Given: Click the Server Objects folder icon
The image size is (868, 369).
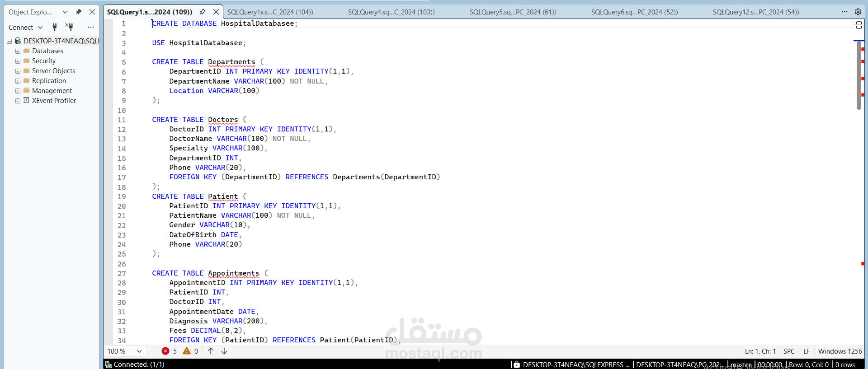Looking at the screenshot, I should point(26,70).
